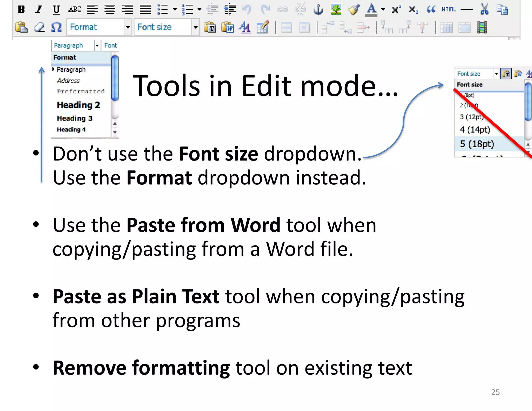The image size is (532, 411).
Task: Select Heading 3 in the Format list
Action: click(x=75, y=118)
